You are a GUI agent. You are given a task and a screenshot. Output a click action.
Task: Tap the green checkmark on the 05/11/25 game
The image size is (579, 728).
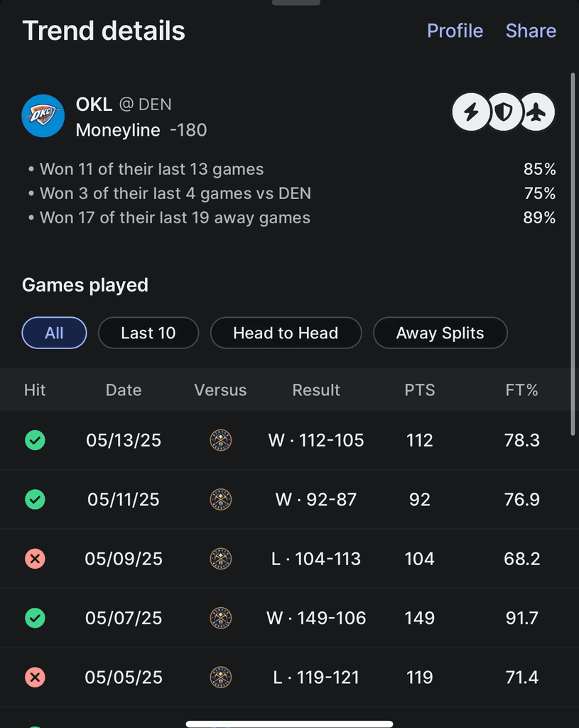coord(35,499)
